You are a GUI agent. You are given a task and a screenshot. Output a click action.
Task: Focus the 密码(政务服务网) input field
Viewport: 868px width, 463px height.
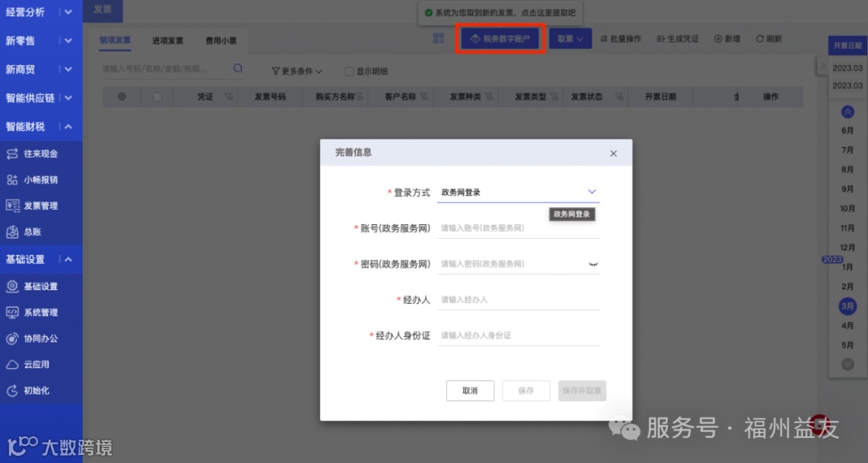pyautogui.click(x=518, y=264)
